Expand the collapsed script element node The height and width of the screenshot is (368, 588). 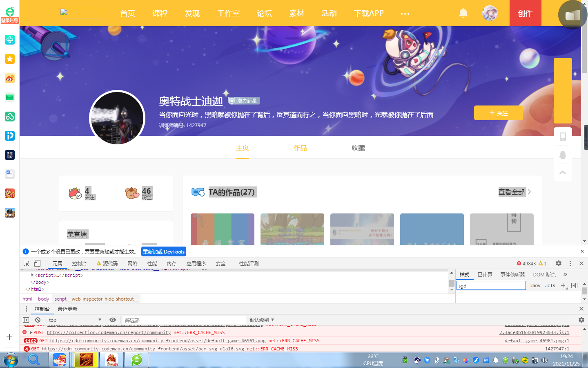click(x=32, y=275)
